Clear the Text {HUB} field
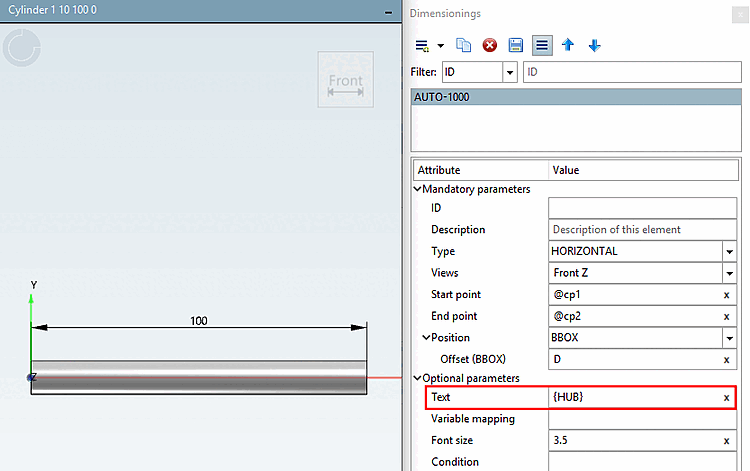The width and height of the screenshot is (750, 471). 726,398
